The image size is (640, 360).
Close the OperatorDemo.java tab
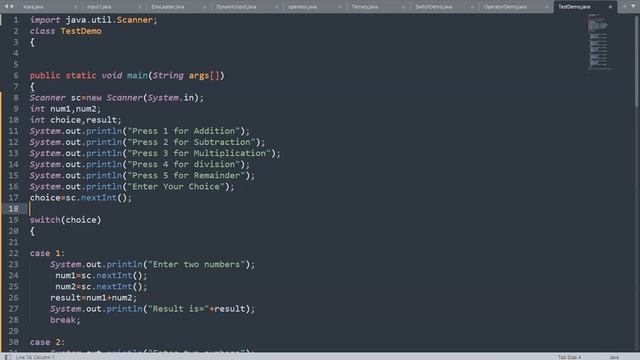pyautogui.click(x=547, y=7)
